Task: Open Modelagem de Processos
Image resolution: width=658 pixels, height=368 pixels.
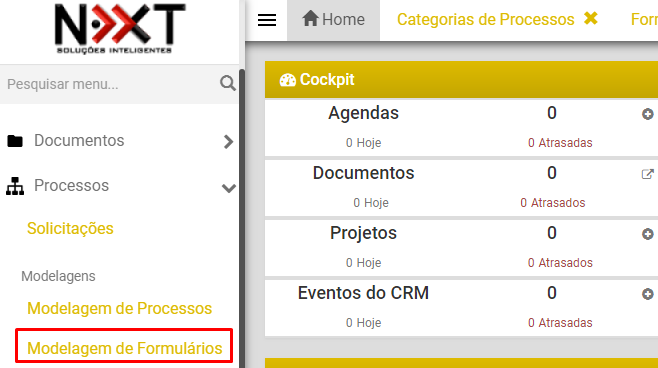Action: pos(120,308)
